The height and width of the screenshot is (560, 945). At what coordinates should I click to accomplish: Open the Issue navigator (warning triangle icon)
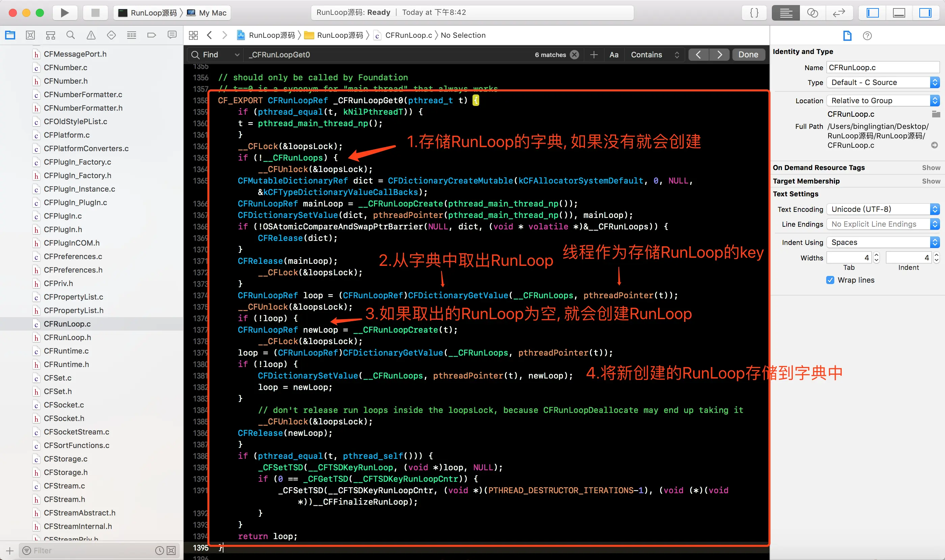(x=91, y=35)
